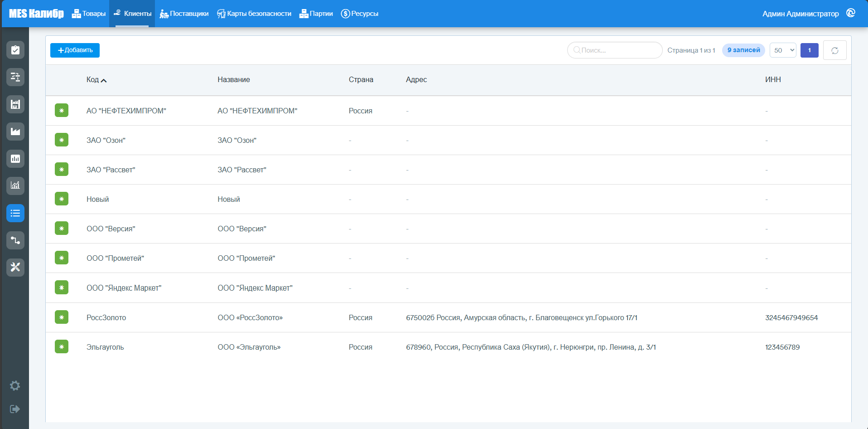This screenshot has width=868, height=429.
Task: Open the tools wrench sidebar icon
Action: (x=15, y=267)
